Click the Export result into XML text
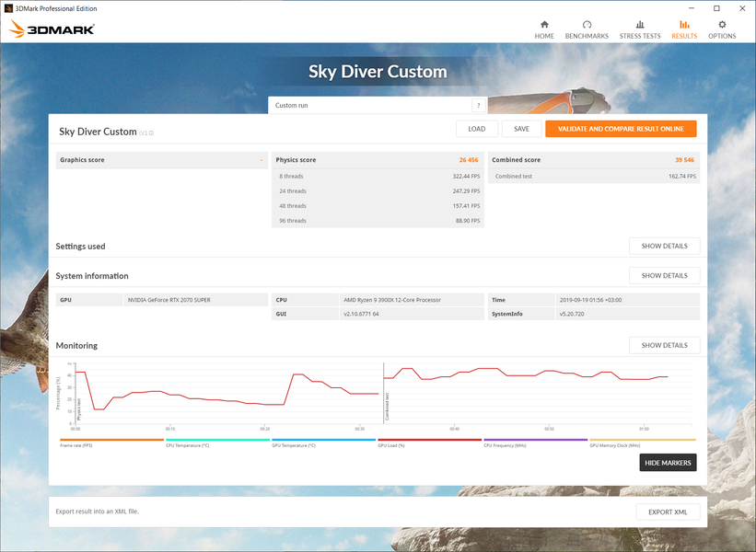This screenshot has height=552, width=756. coord(97,512)
